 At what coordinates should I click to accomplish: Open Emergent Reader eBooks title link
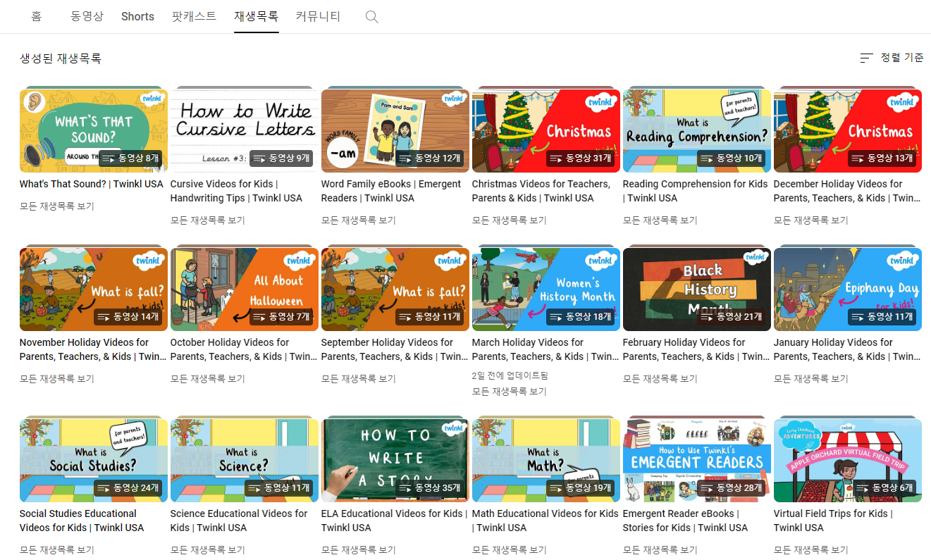pyautogui.click(x=686, y=521)
